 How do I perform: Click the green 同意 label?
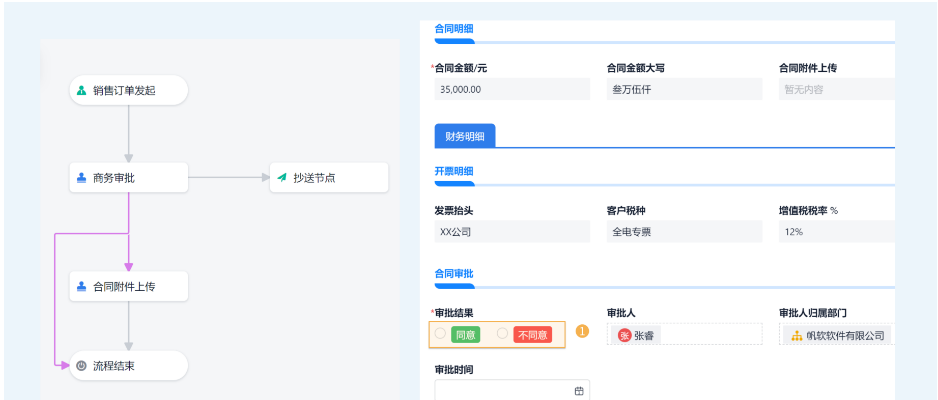[465, 335]
